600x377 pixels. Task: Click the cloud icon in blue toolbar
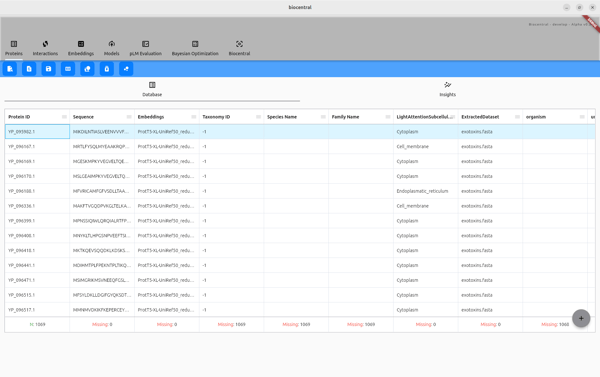point(87,69)
